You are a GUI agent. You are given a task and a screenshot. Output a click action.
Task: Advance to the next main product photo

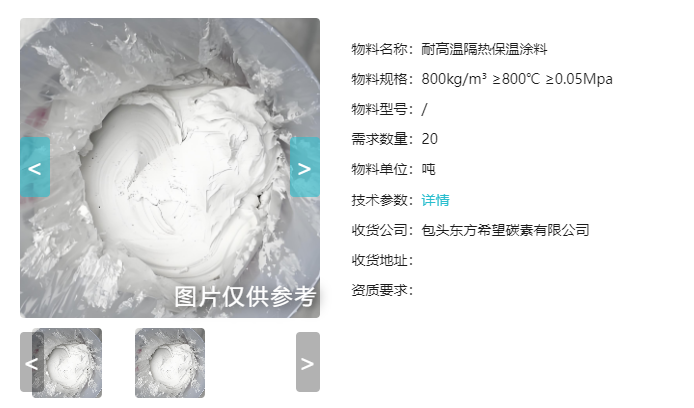click(x=305, y=167)
